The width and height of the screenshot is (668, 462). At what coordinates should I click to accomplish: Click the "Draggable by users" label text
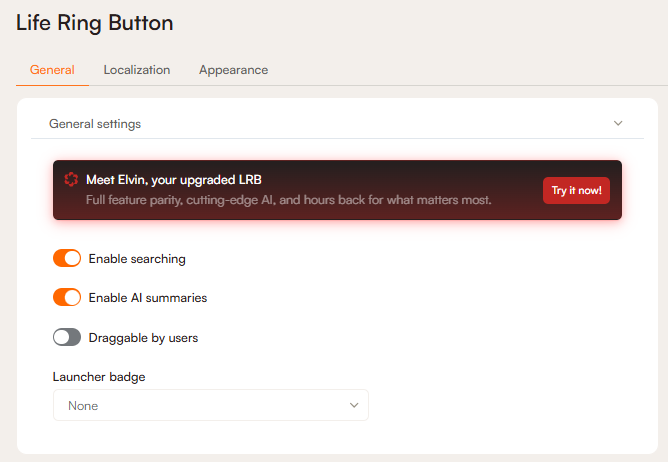pos(143,338)
